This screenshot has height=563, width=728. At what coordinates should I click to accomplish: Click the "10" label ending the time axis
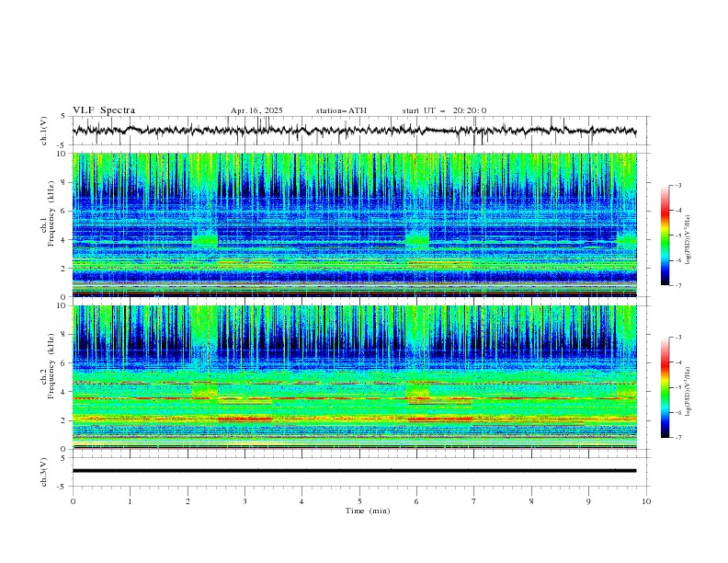[646, 501]
